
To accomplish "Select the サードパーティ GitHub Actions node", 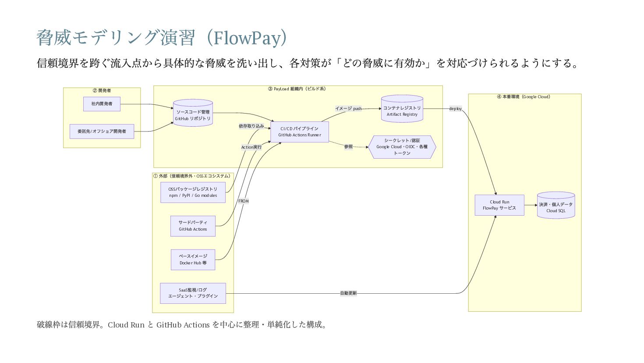I will (x=193, y=226).
